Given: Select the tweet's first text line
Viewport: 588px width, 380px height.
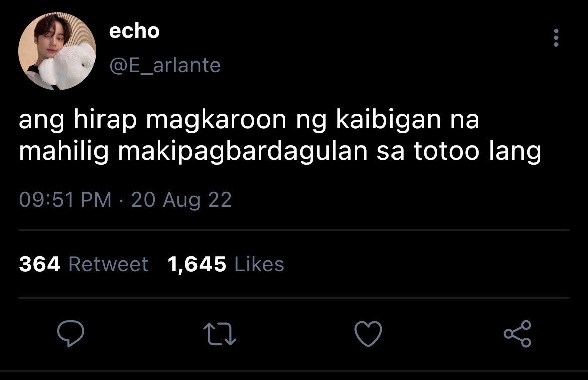Looking at the screenshot, I should click(x=249, y=120).
